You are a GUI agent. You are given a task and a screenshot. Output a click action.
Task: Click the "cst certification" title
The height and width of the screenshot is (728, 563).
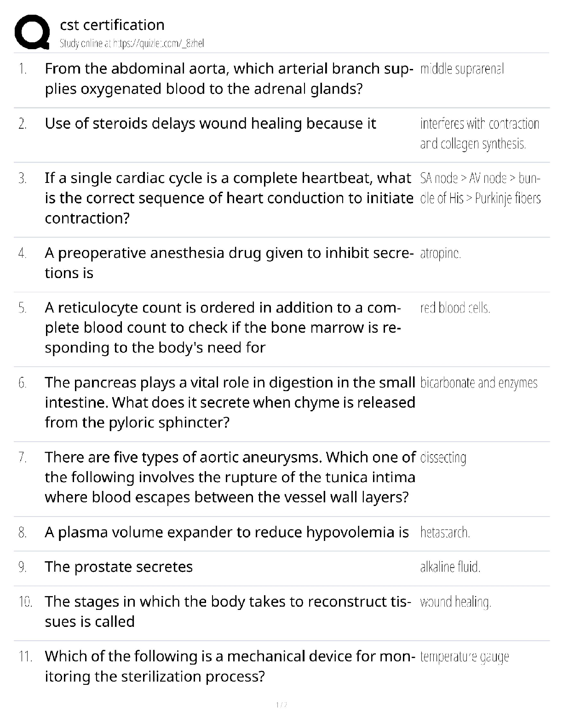pyautogui.click(x=112, y=25)
